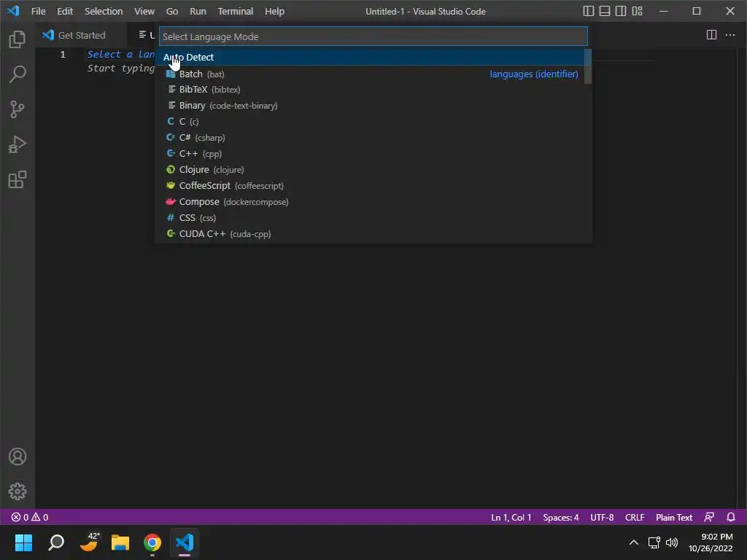The height and width of the screenshot is (560, 747).
Task: Click the CRLF end-of-line status entry
Action: [635, 517]
